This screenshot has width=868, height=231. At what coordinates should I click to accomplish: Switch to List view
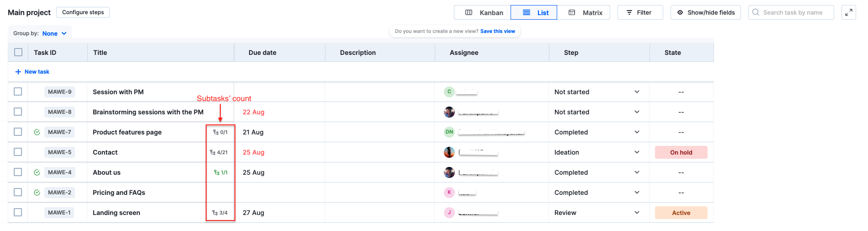tap(534, 12)
